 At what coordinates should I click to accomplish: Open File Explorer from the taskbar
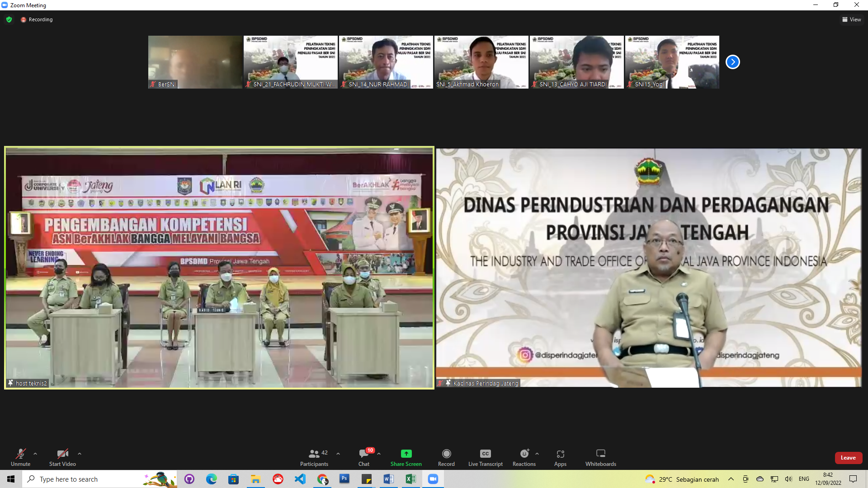[x=255, y=479]
